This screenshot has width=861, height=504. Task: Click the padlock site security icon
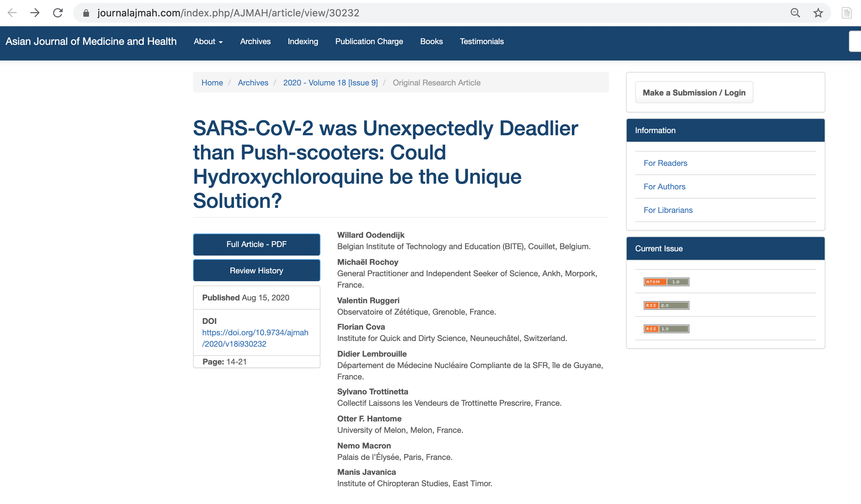(x=86, y=13)
